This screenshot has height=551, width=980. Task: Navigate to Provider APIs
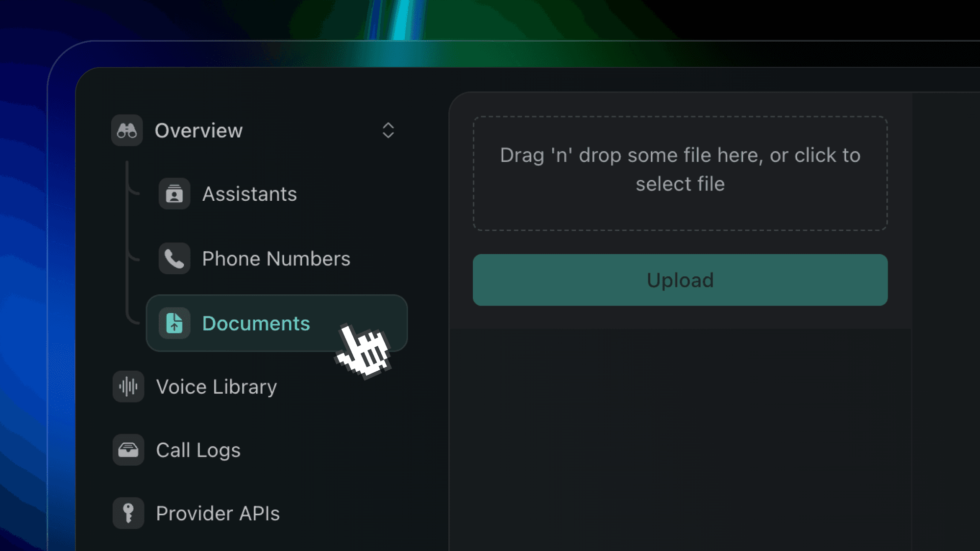coord(218,513)
